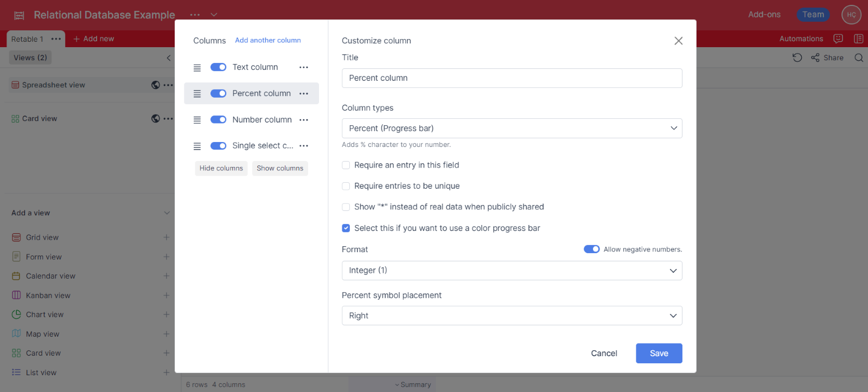Screen dimensions: 868x392
Task: Click Add another column link
Action: coord(267,41)
